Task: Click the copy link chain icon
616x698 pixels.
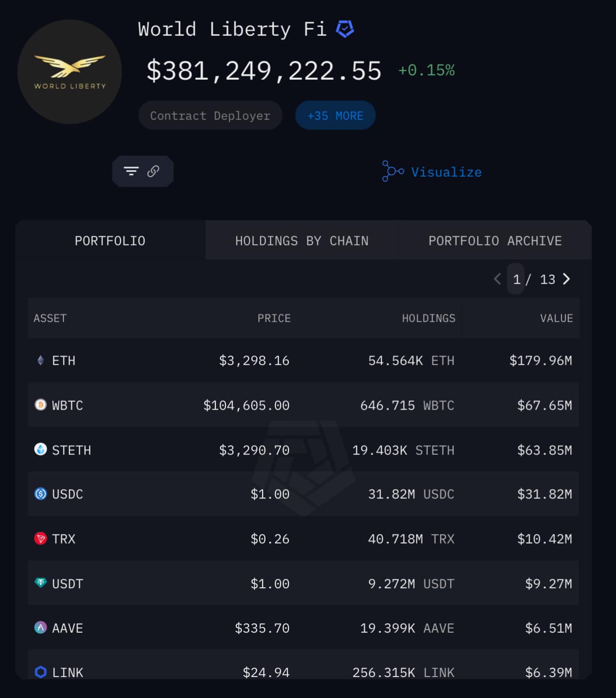Action: pos(153,171)
